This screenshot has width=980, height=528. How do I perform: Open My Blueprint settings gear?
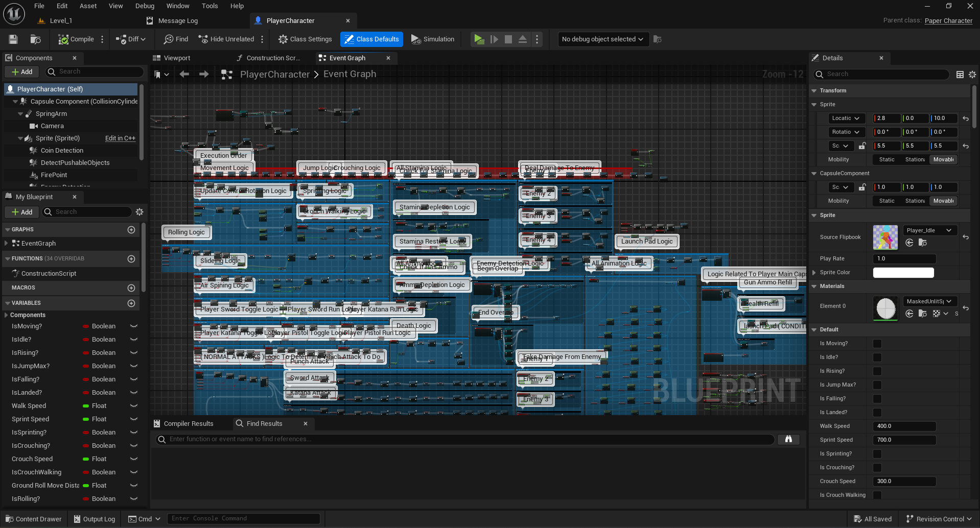[x=139, y=212]
